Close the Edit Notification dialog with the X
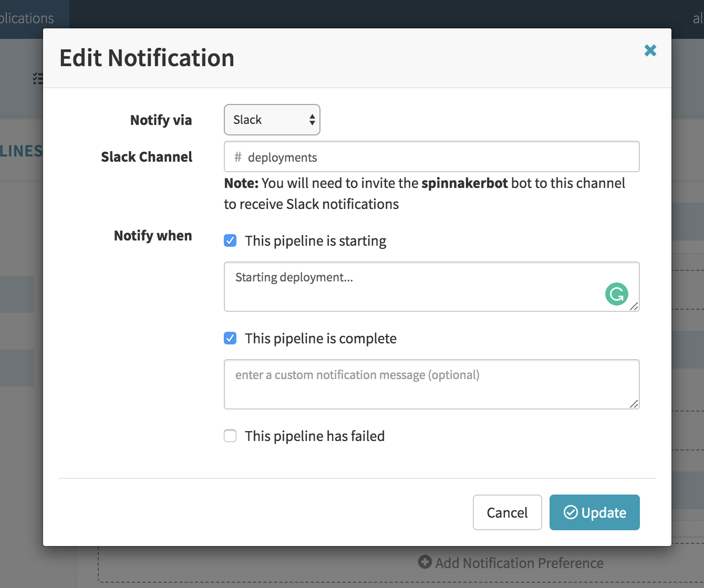Viewport: 704px width, 588px height. pyautogui.click(x=650, y=50)
